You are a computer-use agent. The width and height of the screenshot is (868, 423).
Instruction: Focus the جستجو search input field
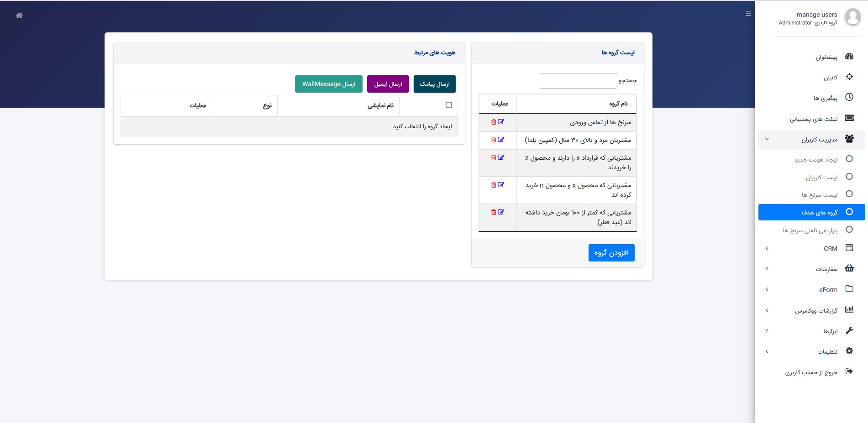pyautogui.click(x=578, y=81)
